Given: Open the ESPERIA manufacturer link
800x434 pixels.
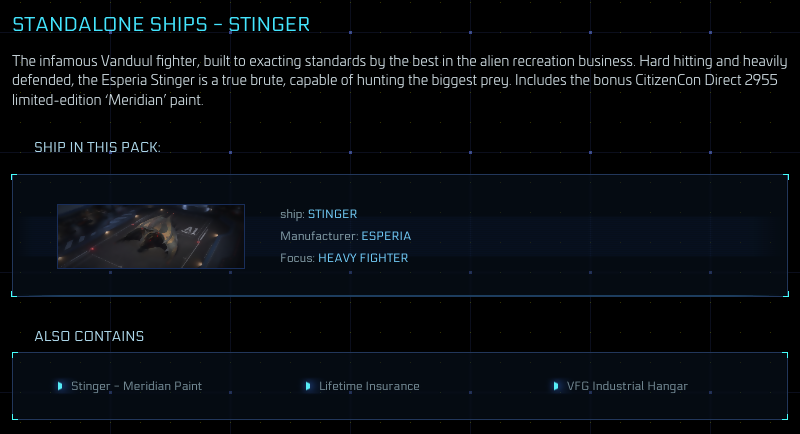Looking at the screenshot, I should pyautogui.click(x=386, y=236).
